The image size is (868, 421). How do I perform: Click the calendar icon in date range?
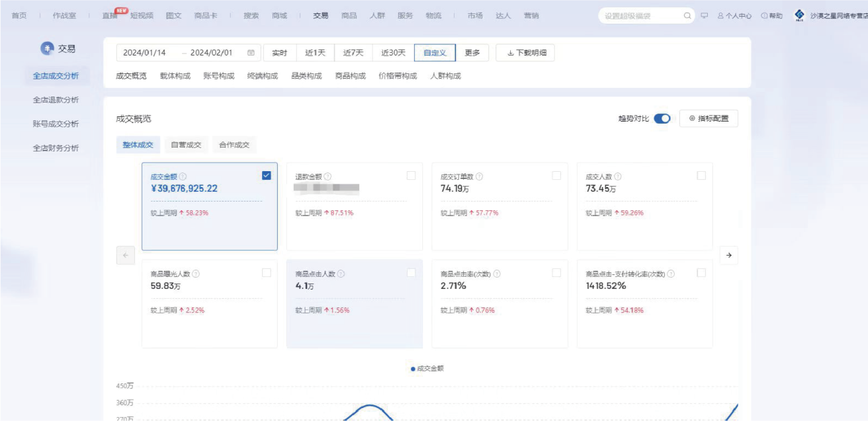click(251, 53)
